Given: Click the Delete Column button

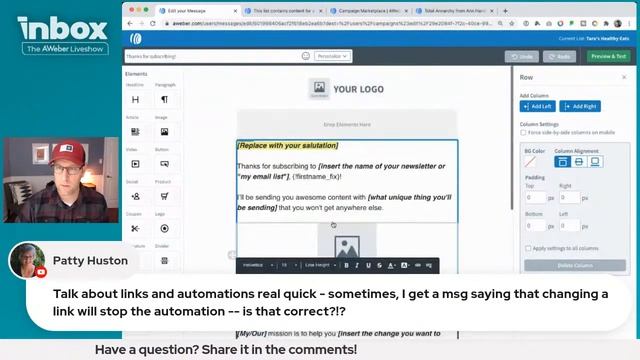Looking at the screenshot, I should coord(575,265).
